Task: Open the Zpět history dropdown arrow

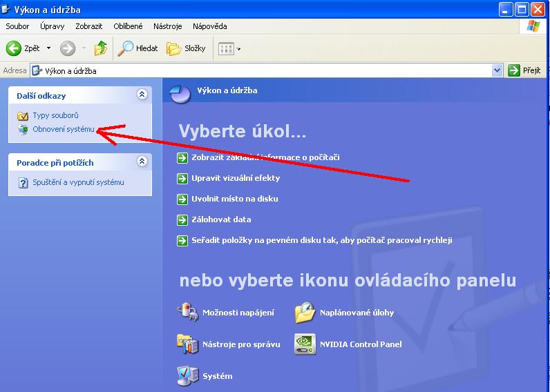Action: tap(49, 48)
